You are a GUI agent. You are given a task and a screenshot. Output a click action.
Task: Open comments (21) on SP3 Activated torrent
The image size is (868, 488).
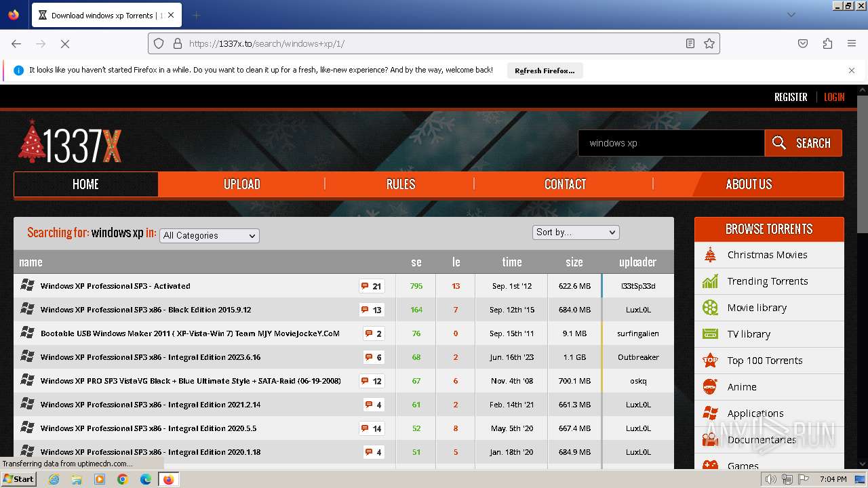[x=372, y=286]
